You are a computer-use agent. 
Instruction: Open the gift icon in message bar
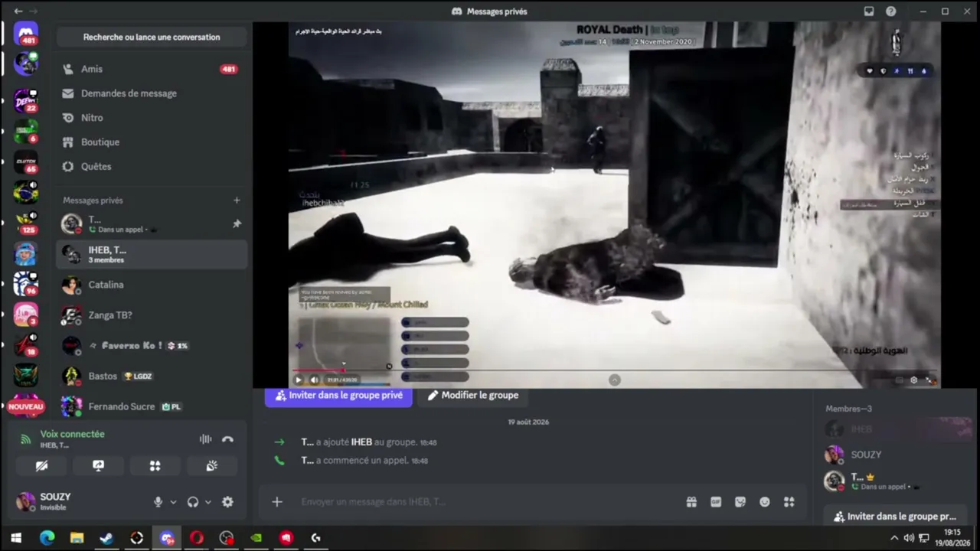pos(691,502)
